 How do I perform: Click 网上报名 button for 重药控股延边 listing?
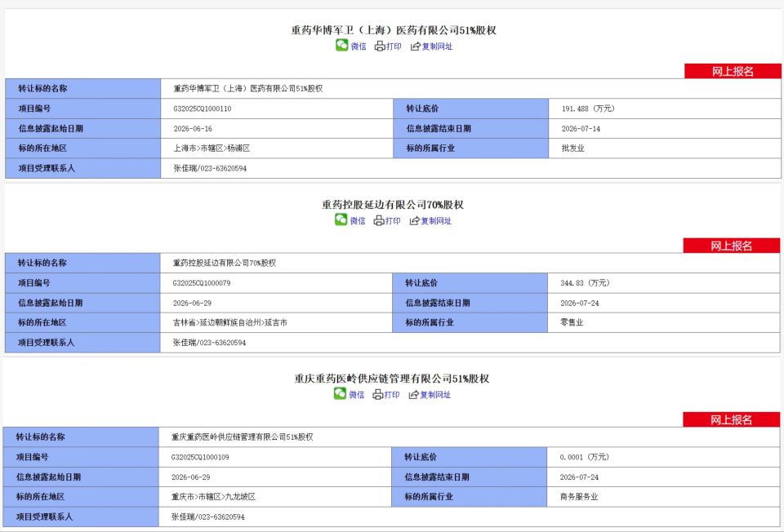click(732, 246)
